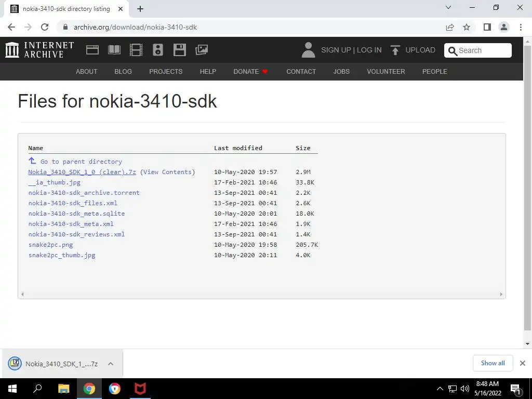
Task: Open the Software floppy disk icon
Action: pyautogui.click(x=179, y=50)
